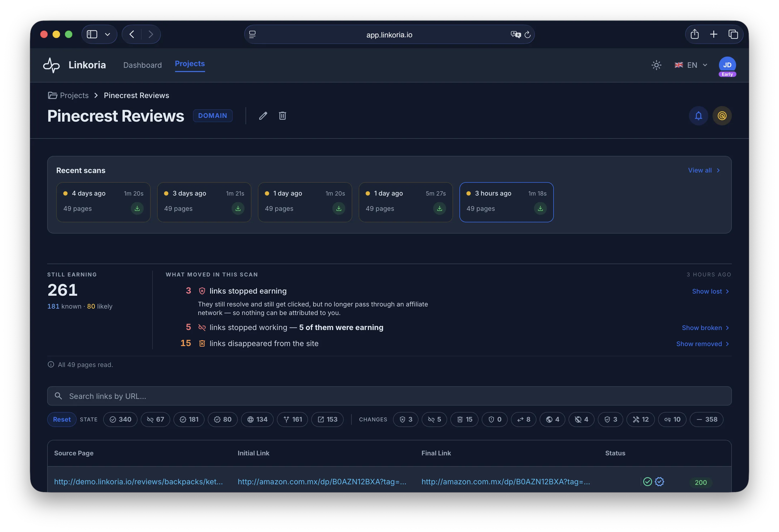Show tab overview icon
Viewport: 779px width, 532px height.
pos(733,34)
